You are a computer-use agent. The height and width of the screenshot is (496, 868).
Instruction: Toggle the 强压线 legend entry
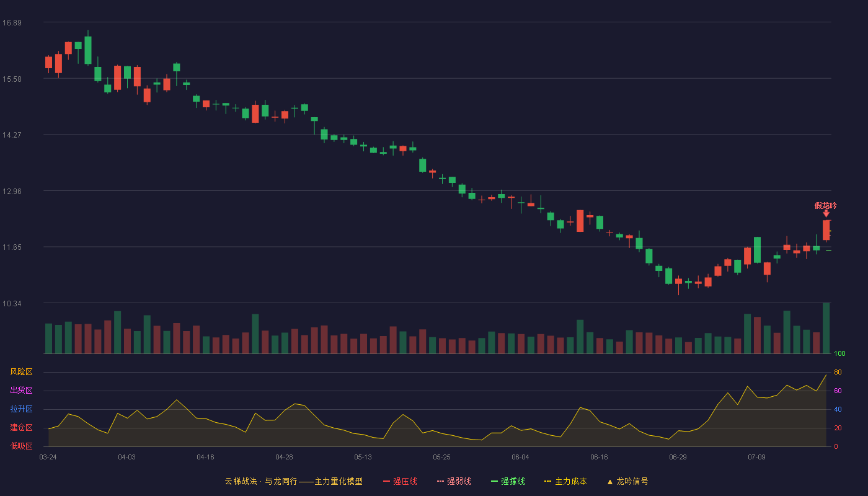400,481
